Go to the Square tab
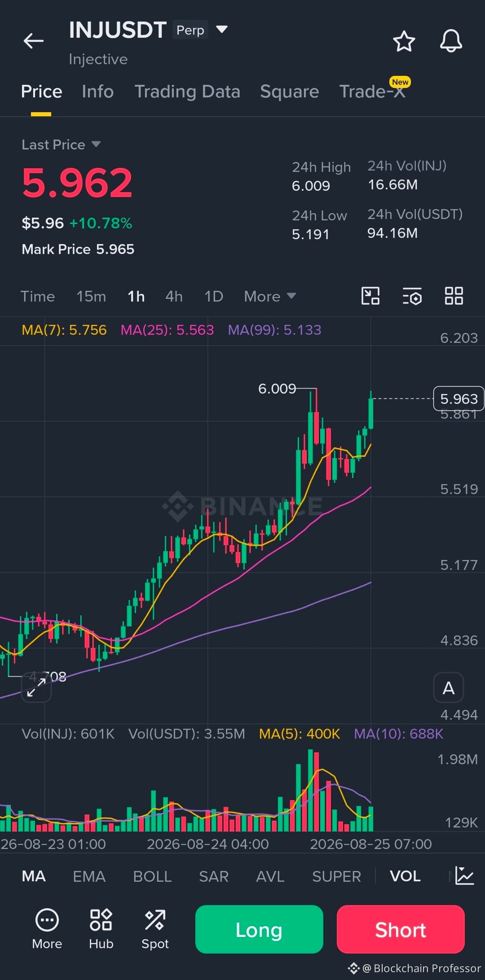Screen dimensions: 485x980 [290, 92]
